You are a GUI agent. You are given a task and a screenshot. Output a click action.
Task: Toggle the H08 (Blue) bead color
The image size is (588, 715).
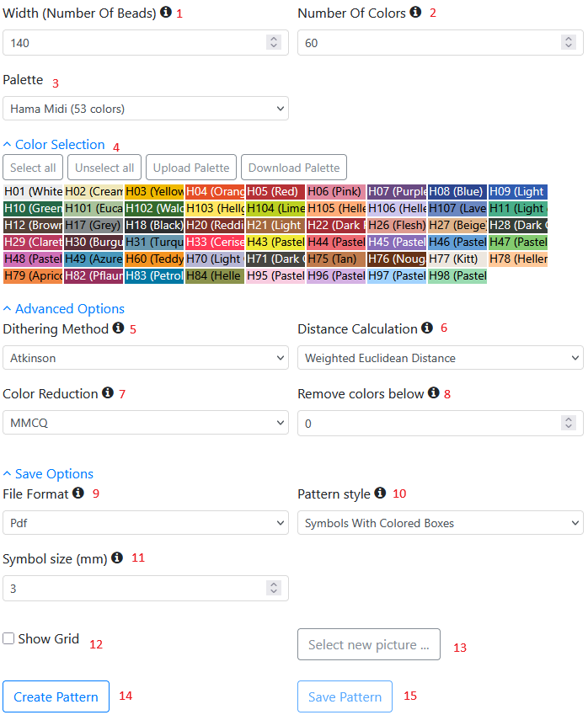pos(457,191)
